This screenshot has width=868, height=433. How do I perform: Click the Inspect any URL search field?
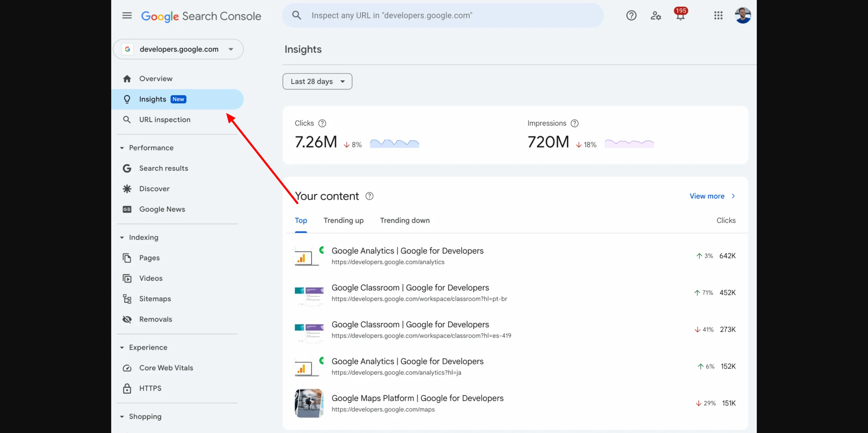(x=443, y=16)
